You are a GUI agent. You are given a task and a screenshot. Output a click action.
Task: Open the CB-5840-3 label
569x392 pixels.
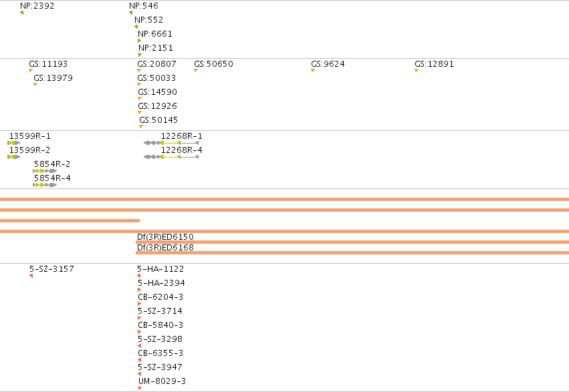(160, 325)
